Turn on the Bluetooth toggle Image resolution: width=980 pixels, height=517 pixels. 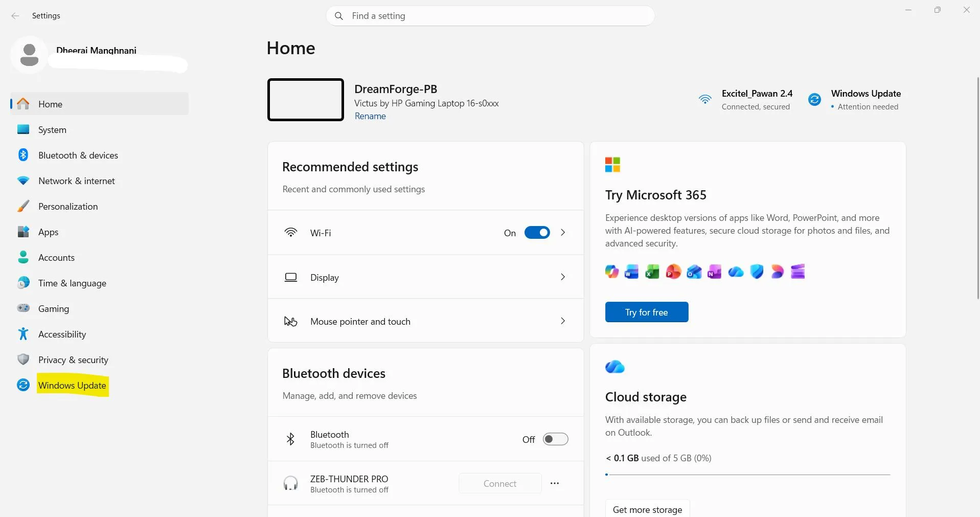point(556,439)
